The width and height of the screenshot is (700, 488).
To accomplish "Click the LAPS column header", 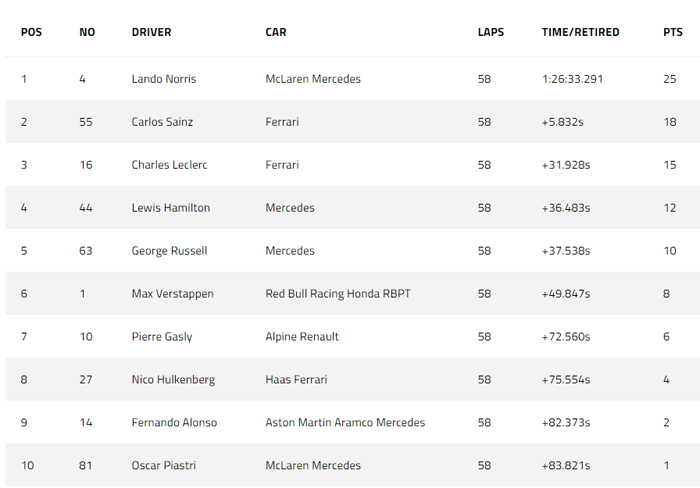I will coord(491,32).
